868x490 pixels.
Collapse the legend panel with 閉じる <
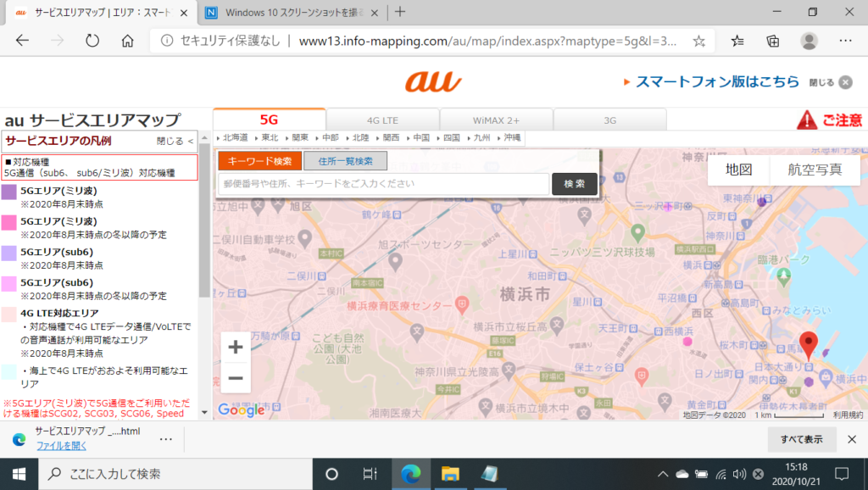point(175,142)
